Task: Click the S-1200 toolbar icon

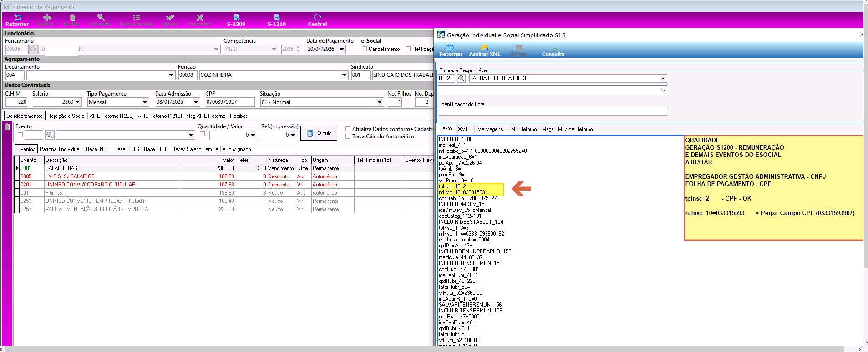Action: point(236,20)
